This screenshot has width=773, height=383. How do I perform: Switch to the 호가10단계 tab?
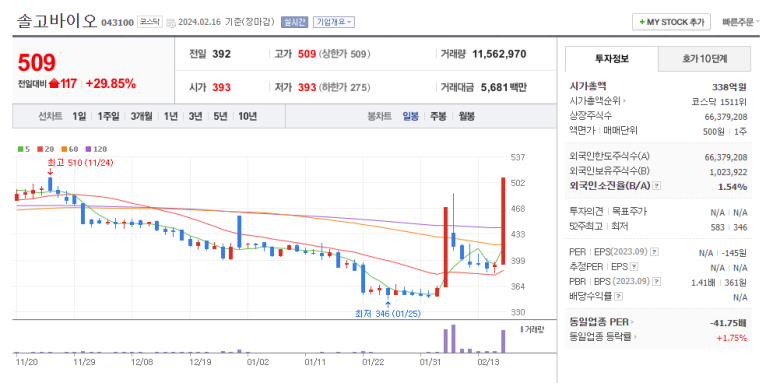tap(704, 59)
